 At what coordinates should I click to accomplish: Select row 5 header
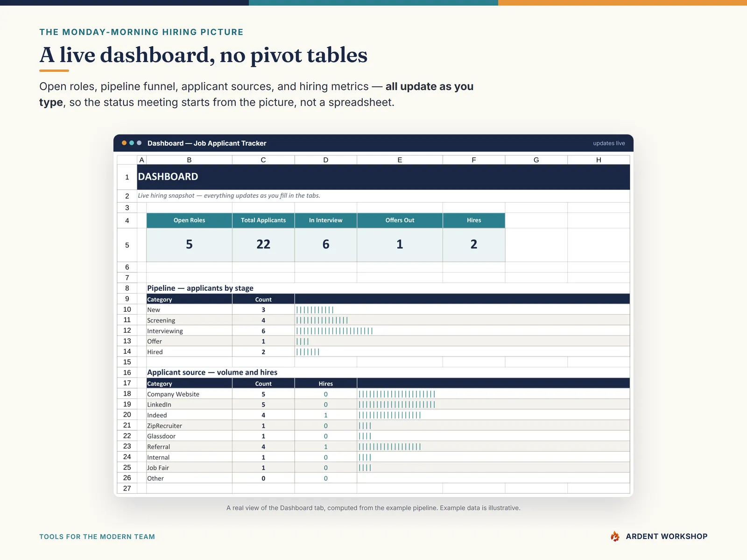pos(127,245)
